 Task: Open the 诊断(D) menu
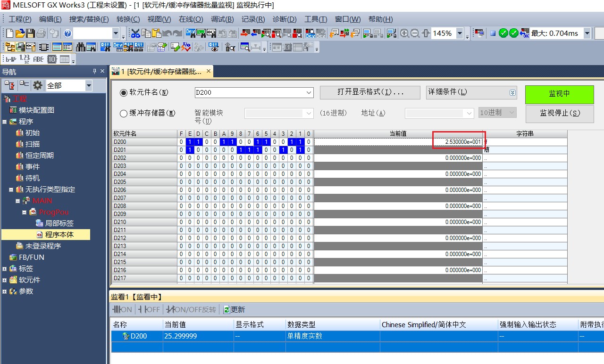pyautogui.click(x=285, y=19)
